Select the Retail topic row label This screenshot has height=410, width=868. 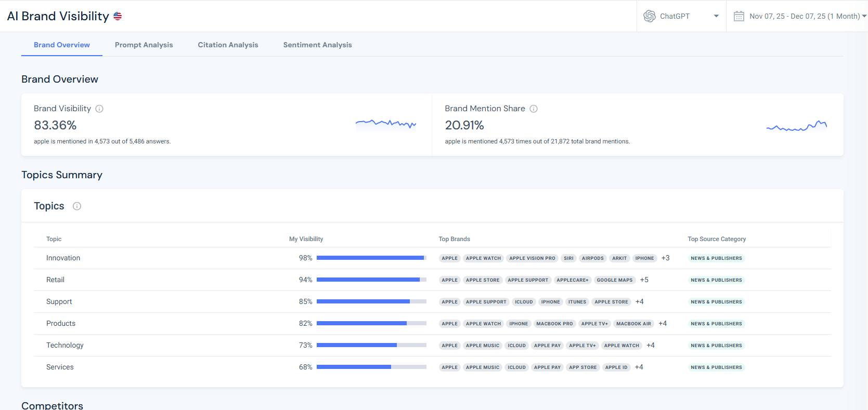[55, 280]
